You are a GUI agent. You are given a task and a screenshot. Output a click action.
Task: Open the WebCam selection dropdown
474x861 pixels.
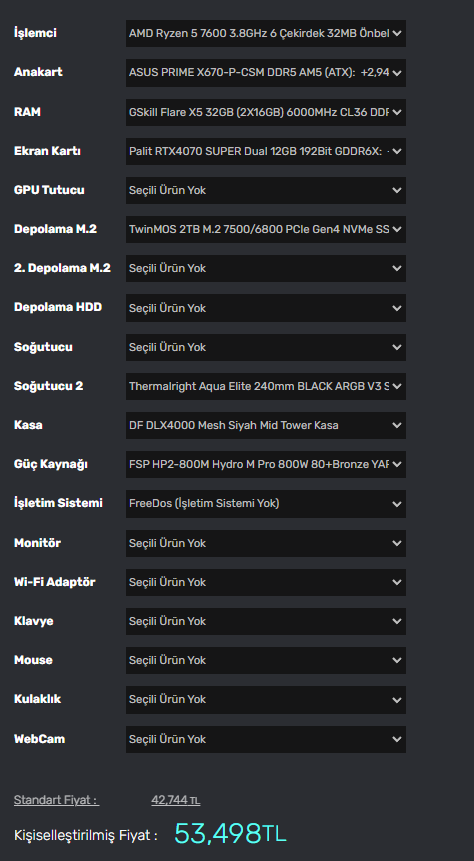266,739
